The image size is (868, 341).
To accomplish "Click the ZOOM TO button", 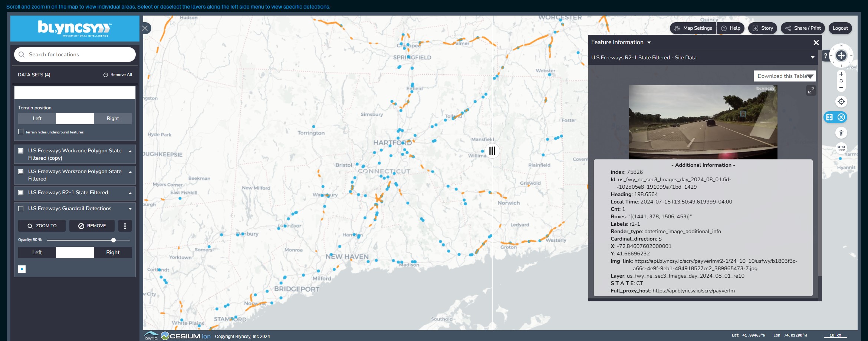I will (42, 226).
